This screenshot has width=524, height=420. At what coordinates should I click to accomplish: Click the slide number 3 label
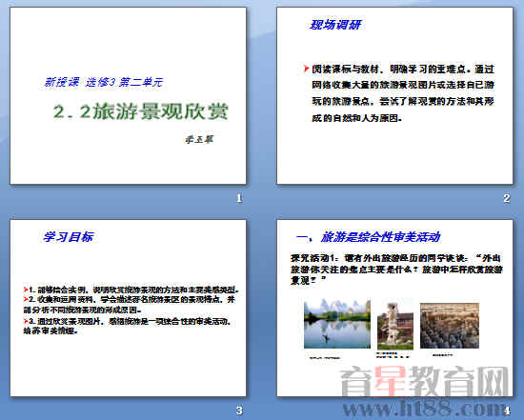pos(239,410)
